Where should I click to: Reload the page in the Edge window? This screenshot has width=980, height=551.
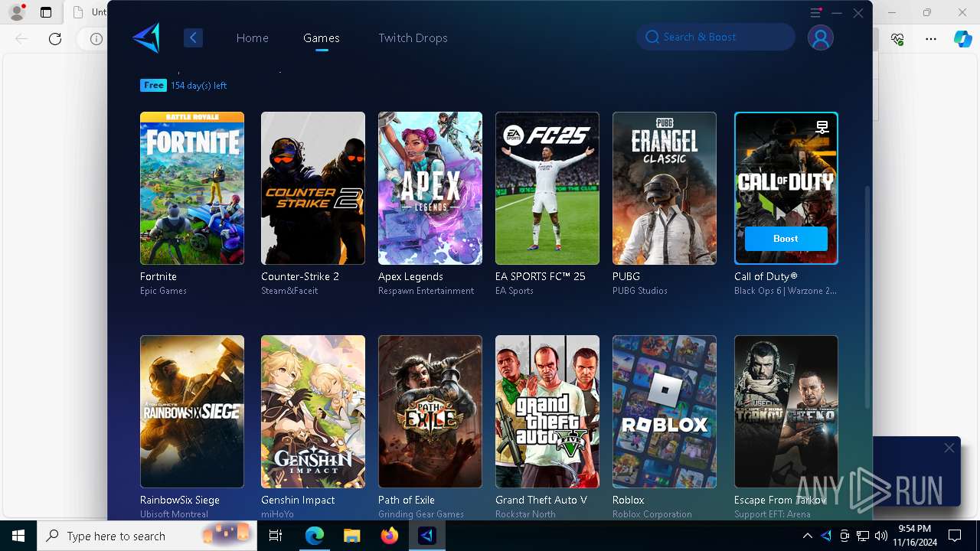54,38
